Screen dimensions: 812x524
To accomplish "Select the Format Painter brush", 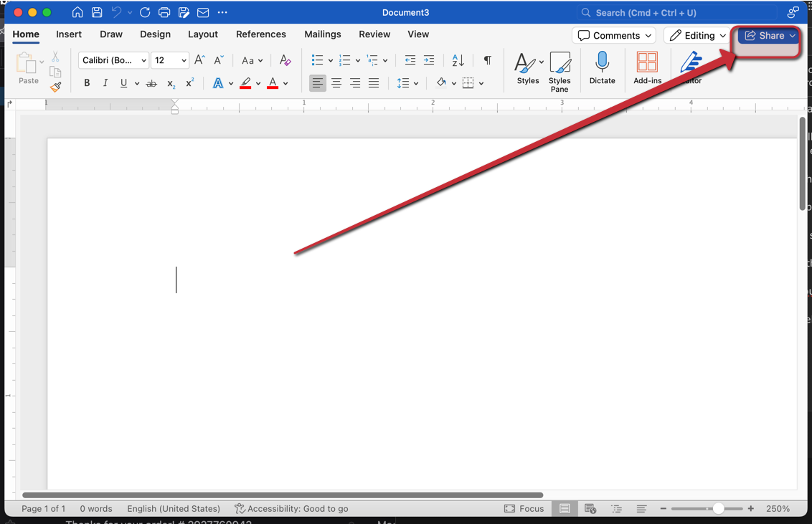I will (x=55, y=87).
